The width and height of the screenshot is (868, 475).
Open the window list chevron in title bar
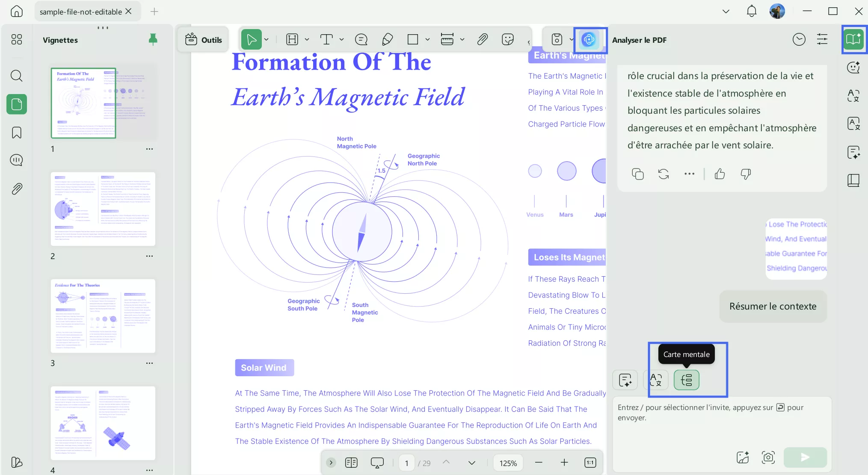pos(726,12)
